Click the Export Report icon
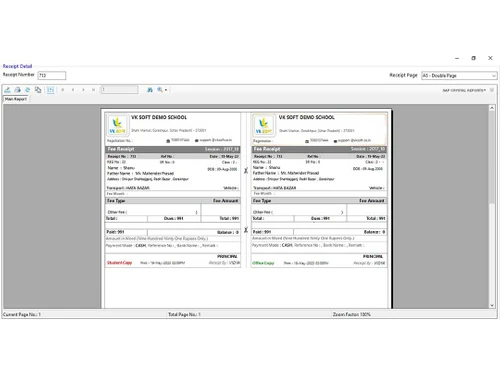500x375 pixels. pyautogui.click(x=7, y=90)
